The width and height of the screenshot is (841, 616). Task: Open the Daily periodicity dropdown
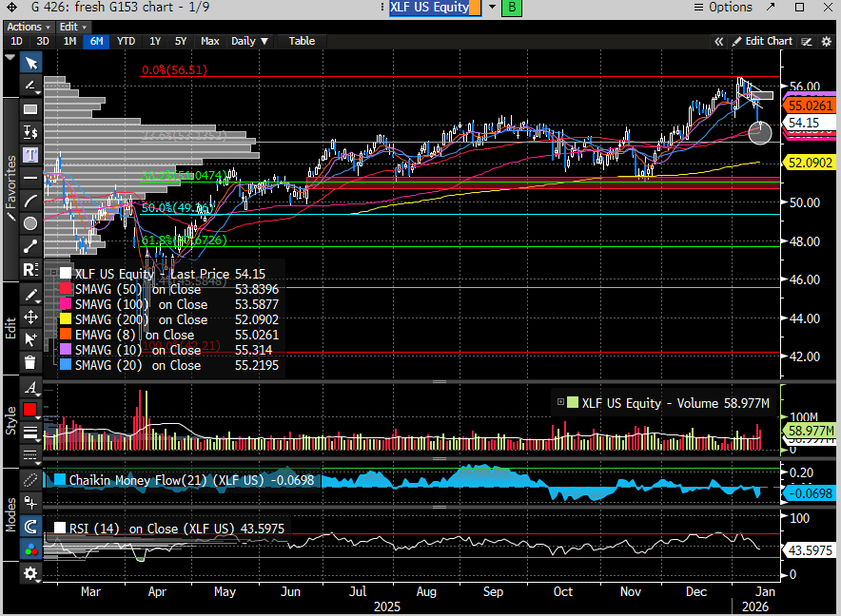pyautogui.click(x=250, y=41)
